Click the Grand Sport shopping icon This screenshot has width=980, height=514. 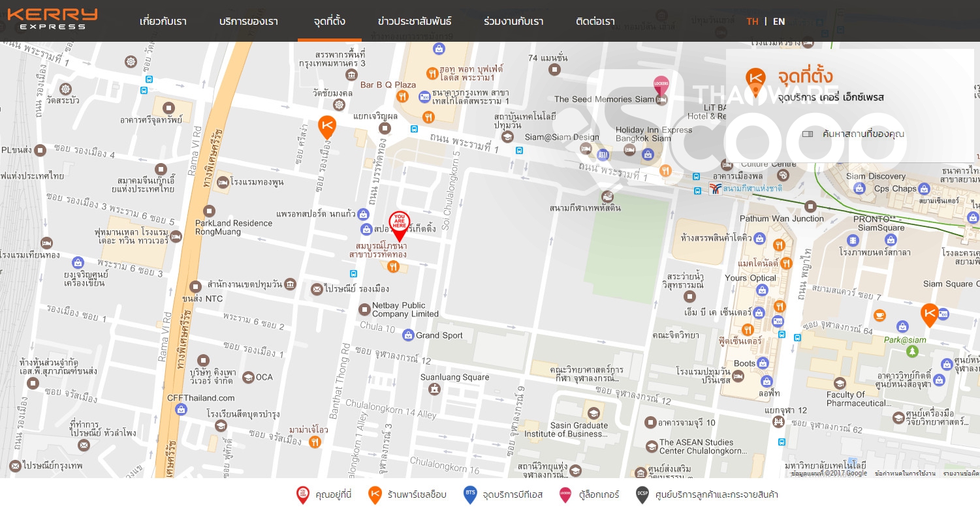(408, 335)
